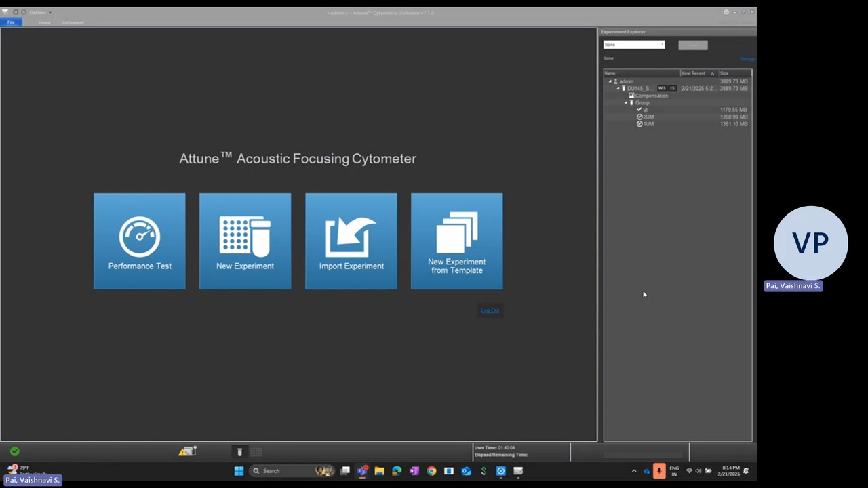The height and width of the screenshot is (488, 868).
Task: Open OneNote from the taskbar
Action: 414,471
